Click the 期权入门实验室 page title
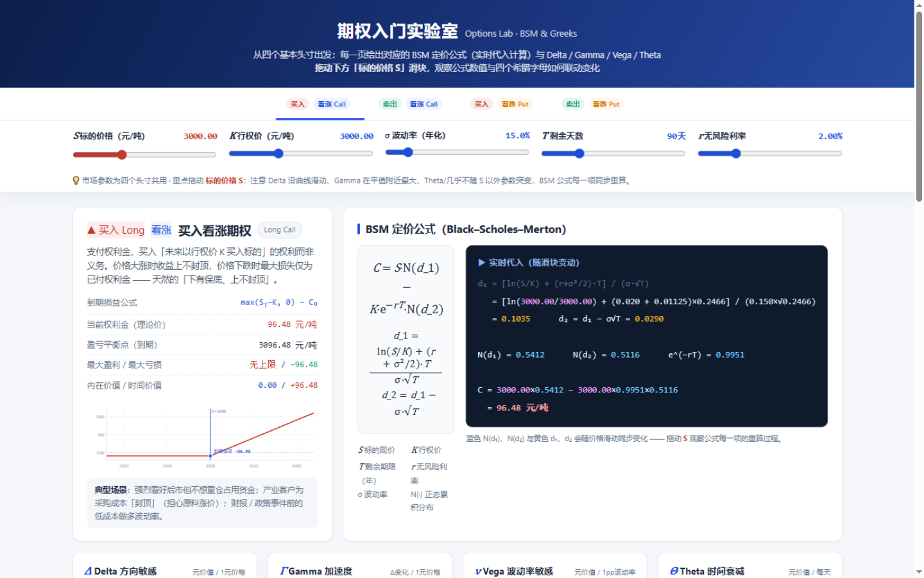This screenshot has width=924, height=578. coord(398,31)
